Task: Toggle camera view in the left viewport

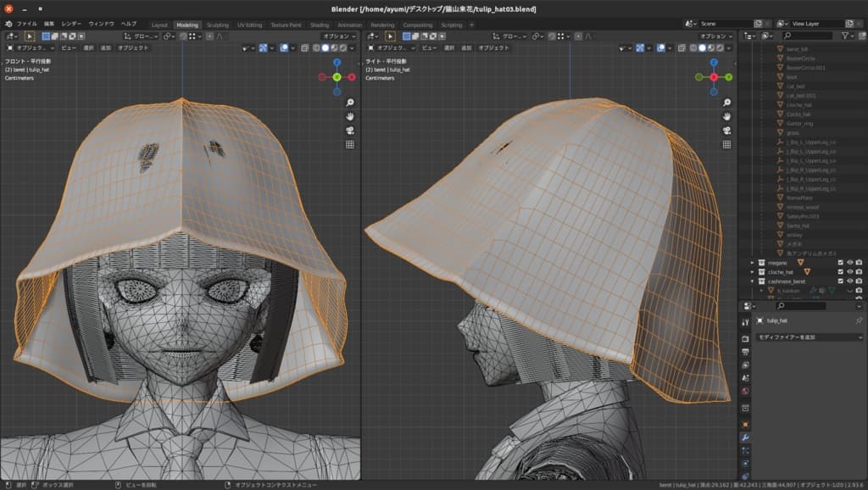Action: click(349, 130)
